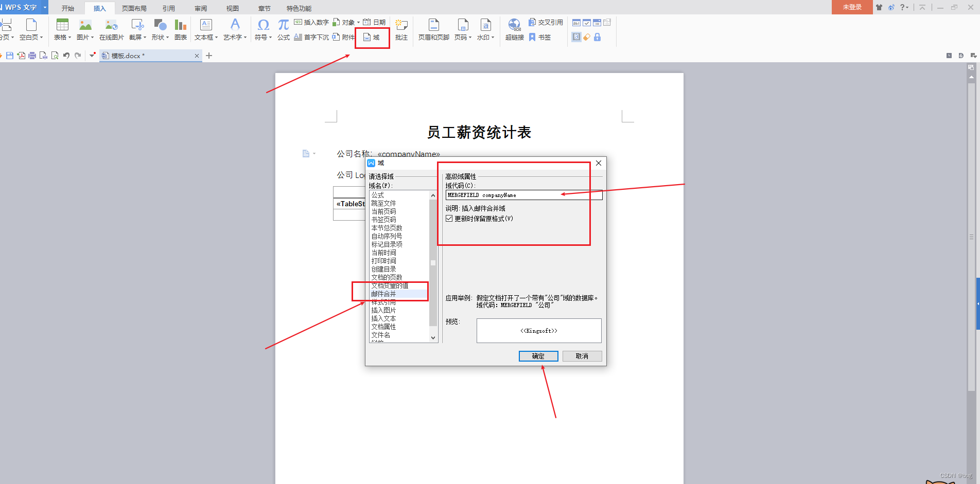Click the export to PDF icon

[21, 56]
